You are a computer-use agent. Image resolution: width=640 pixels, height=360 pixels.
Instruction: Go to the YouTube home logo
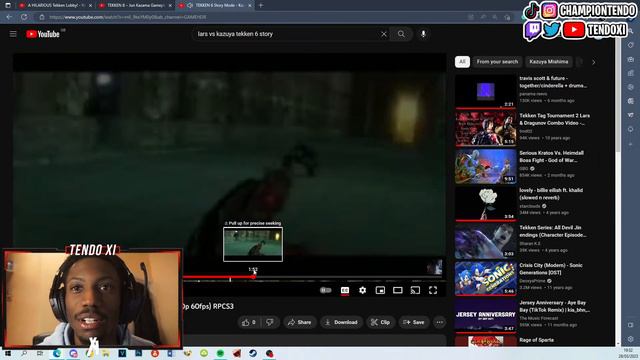[x=43, y=34]
